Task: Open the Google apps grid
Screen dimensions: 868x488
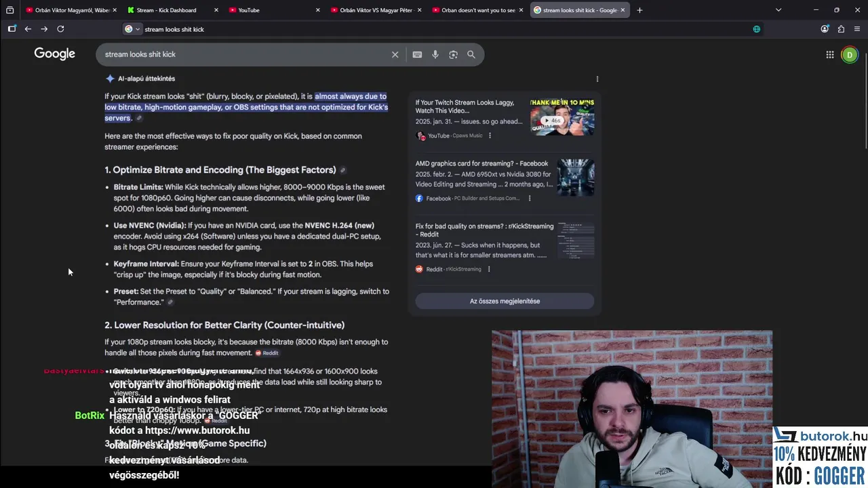Action: click(829, 55)
